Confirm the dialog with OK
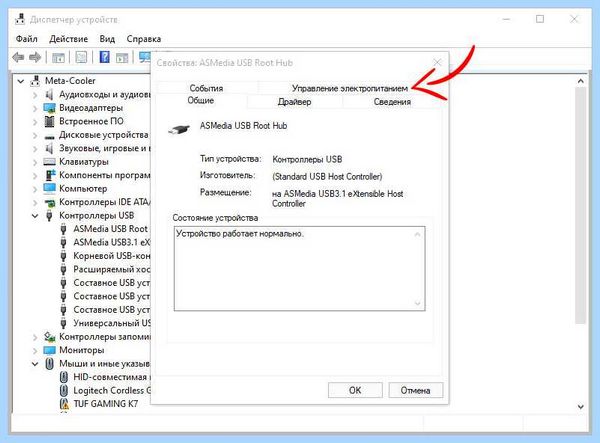The image size is (600, 443). (x=355, y=390)
